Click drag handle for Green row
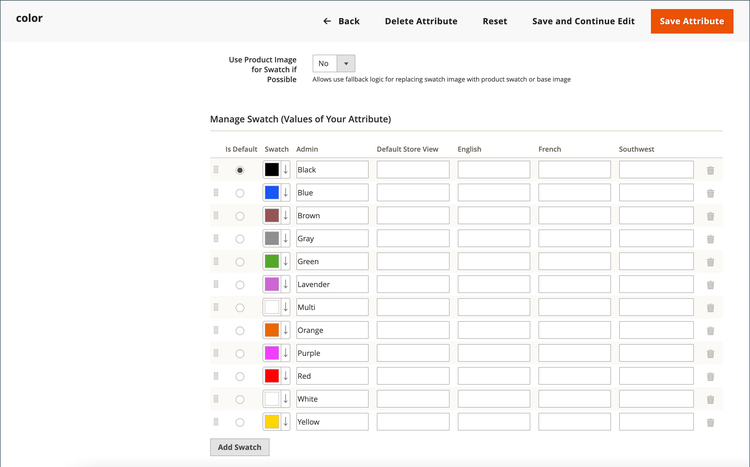Screen dimensions: 750x467 [x=216, y=262]
